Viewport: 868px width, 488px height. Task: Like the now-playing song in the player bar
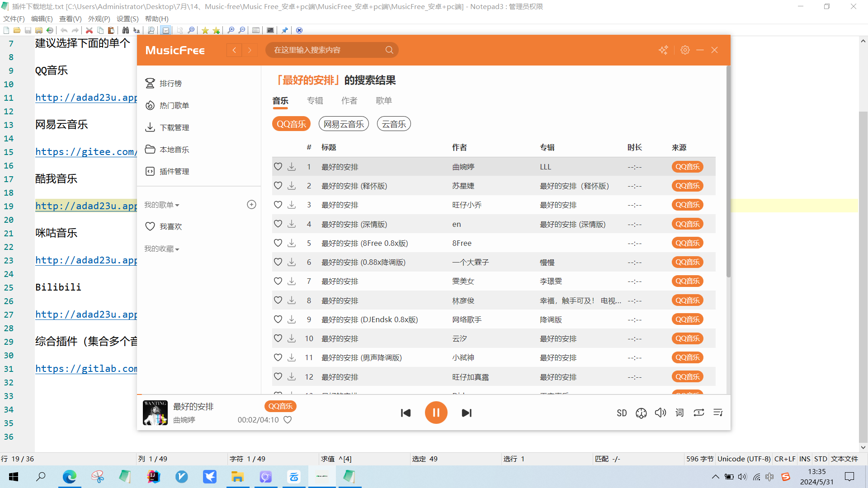coord(288,420)
